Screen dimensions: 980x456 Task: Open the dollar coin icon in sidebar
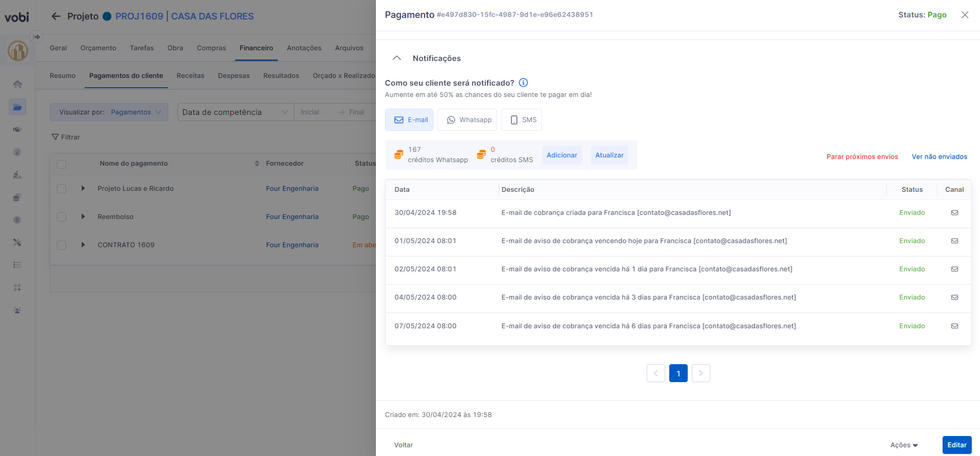click(17, 220)
